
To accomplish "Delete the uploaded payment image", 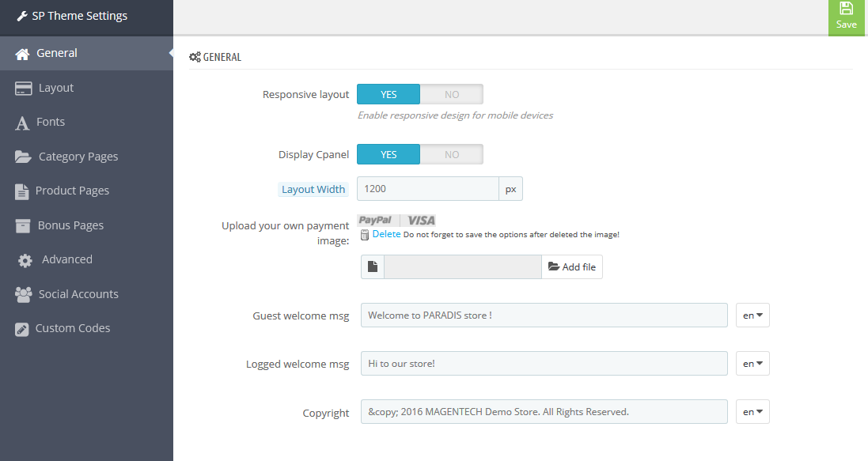I will (386, 234).
